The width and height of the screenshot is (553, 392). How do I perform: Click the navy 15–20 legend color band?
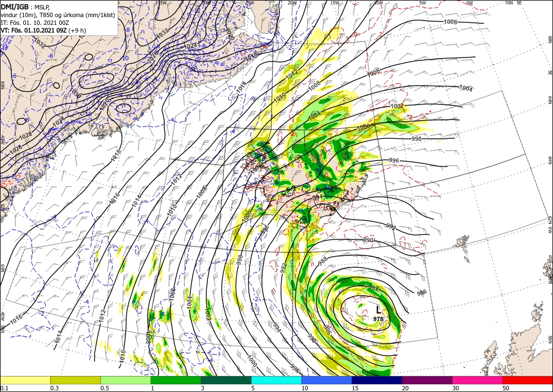377,380
